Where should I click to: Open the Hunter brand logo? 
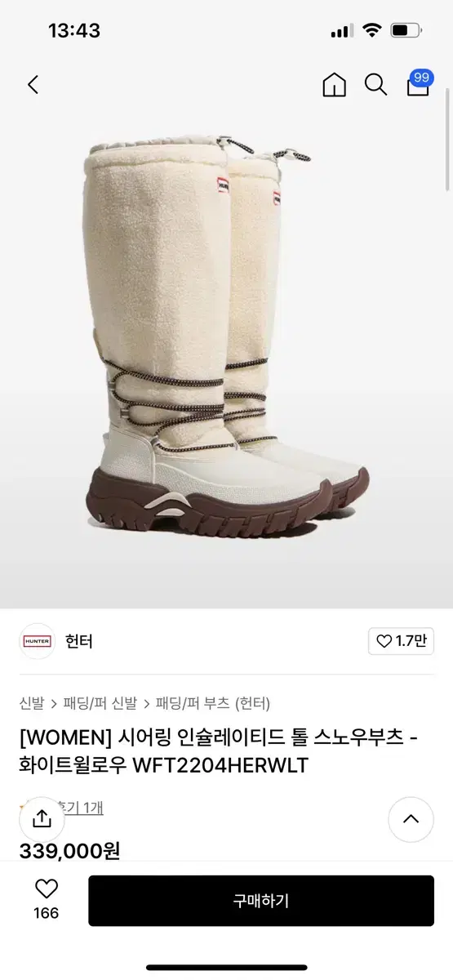click(37, 641)
